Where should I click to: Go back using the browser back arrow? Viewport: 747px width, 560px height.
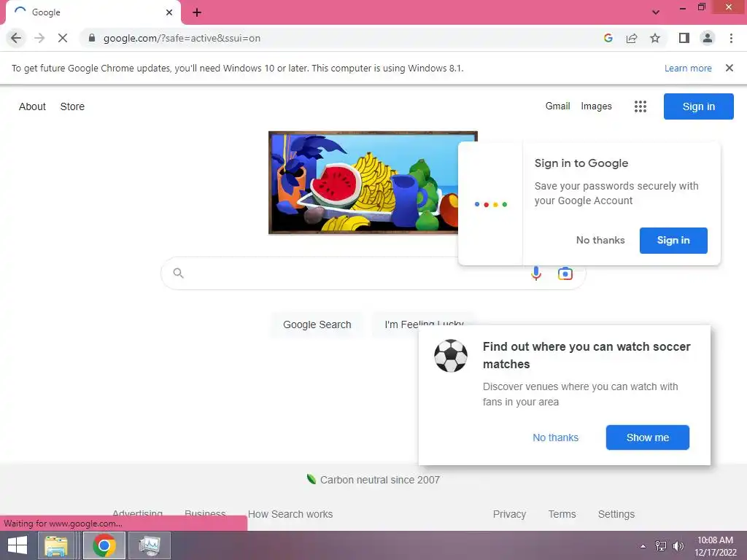tap(16, 38)
